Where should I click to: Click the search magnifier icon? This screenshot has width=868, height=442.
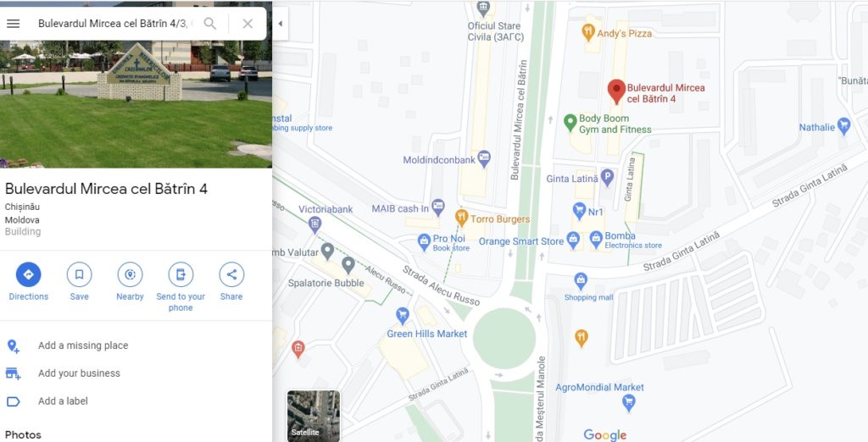210,23
